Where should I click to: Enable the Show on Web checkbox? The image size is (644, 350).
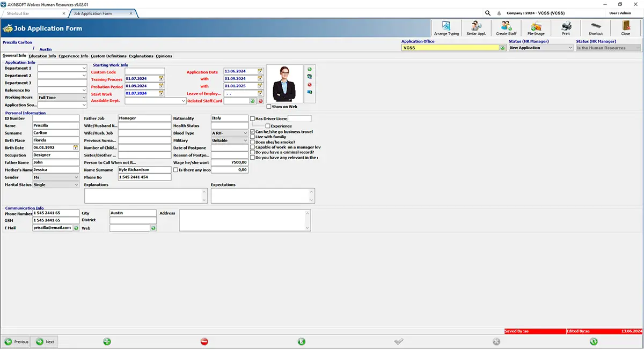point(269,107)
